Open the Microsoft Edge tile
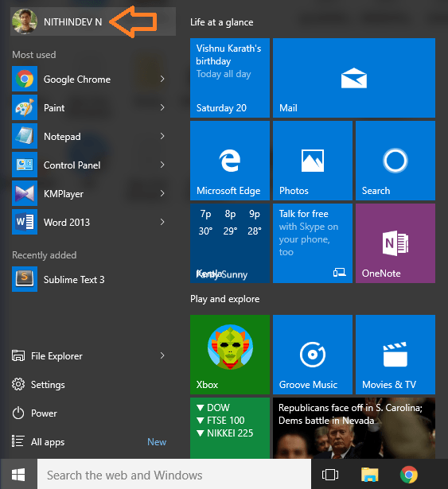This screenshot has width=448, height=489. (x=230, y=161)
